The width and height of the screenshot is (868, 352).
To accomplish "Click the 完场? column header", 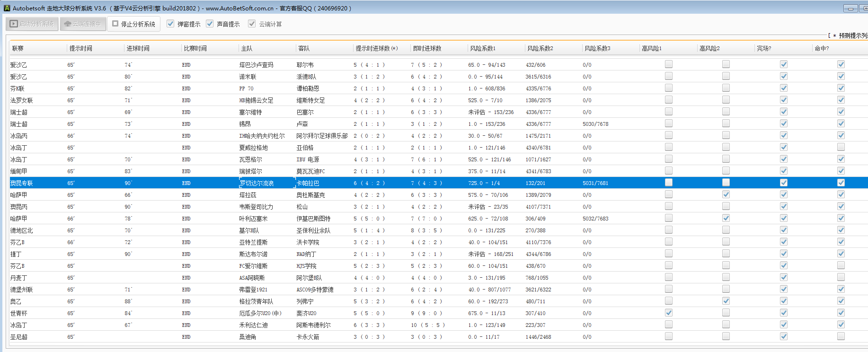I will click(x=763, y=48).
